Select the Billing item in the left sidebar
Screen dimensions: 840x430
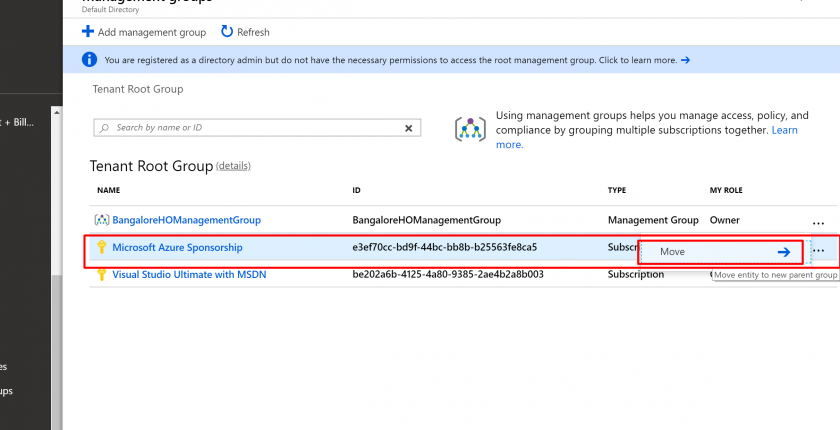[x=22, y=123]
